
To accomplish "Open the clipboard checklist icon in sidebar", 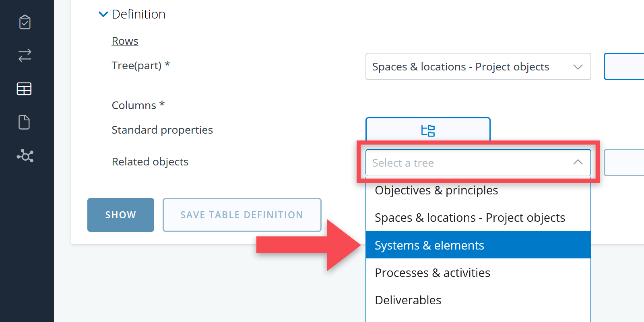I will 25,22.
